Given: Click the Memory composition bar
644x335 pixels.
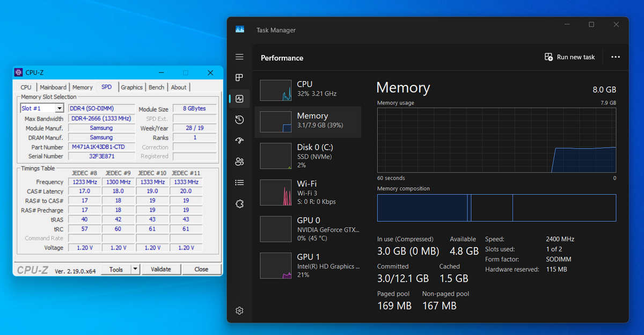Looking at the screenshot, I should click(496, 208).
